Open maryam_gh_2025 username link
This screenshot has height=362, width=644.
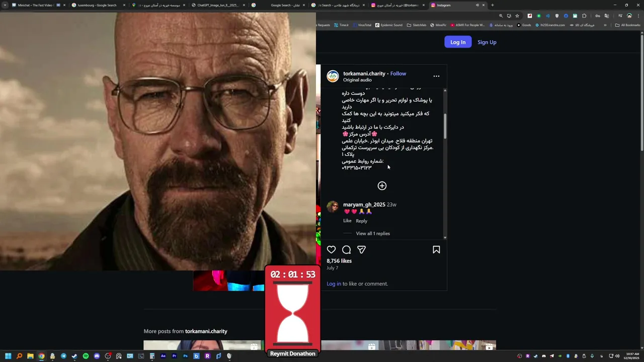[x=364, y=205]
